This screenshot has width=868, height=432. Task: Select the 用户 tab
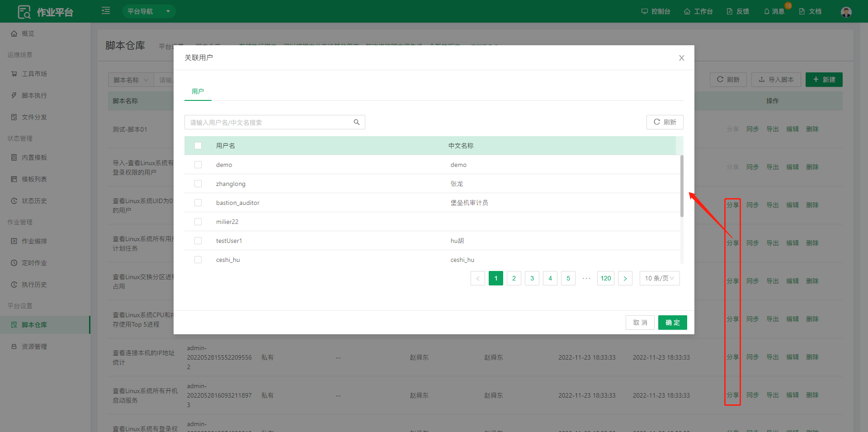pos(198,91)
